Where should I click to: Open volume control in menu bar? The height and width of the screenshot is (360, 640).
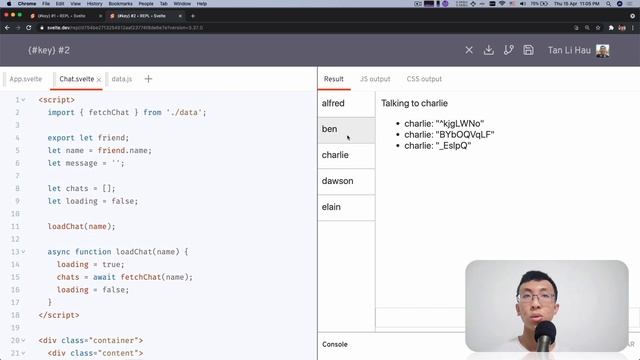point(523,4)
